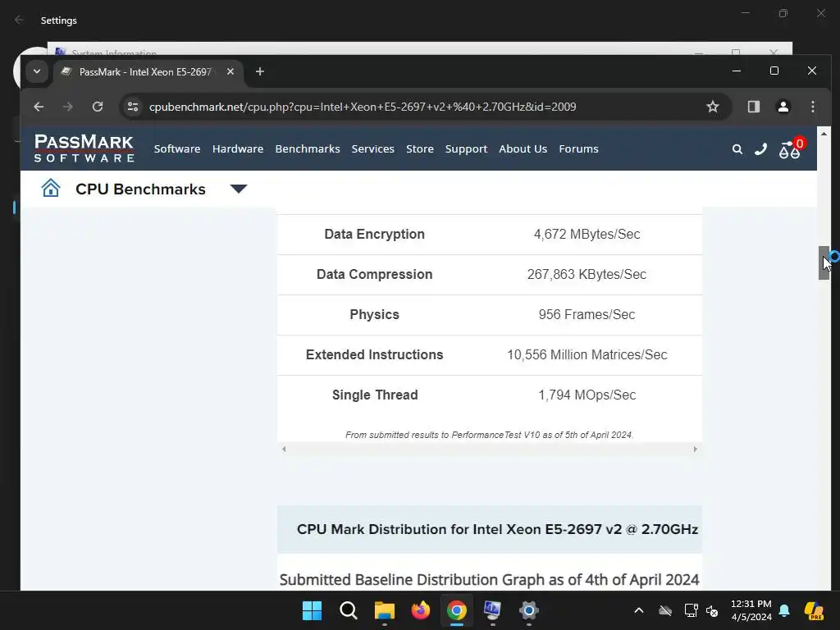Open the Windows Start menu
Screen dimensions: 840x630
coord(312,610)
